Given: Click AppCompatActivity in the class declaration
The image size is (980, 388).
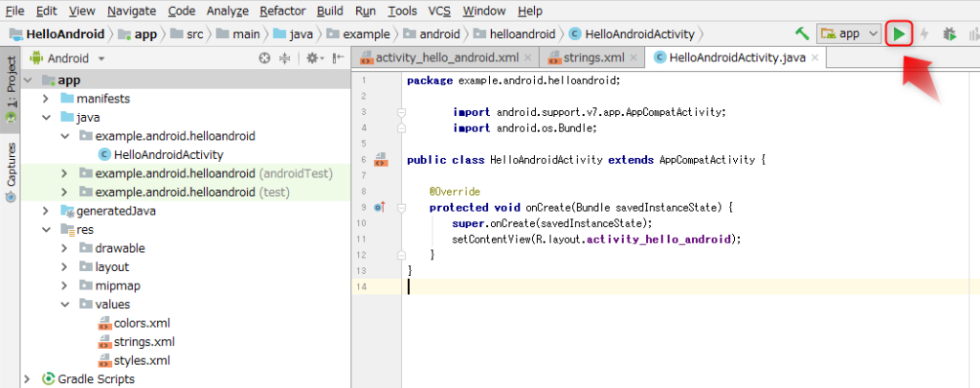Looking at the screenshot, I should point(707,160).
